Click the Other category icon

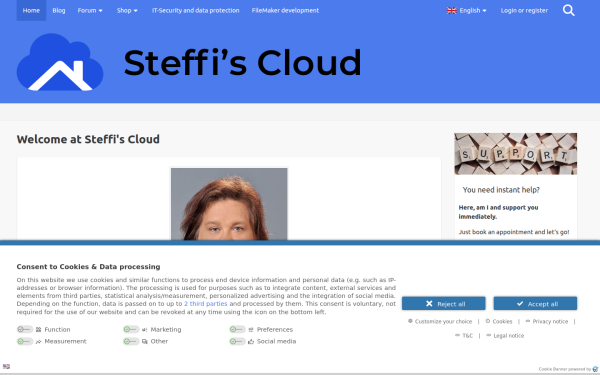click(x=145, y=341)
